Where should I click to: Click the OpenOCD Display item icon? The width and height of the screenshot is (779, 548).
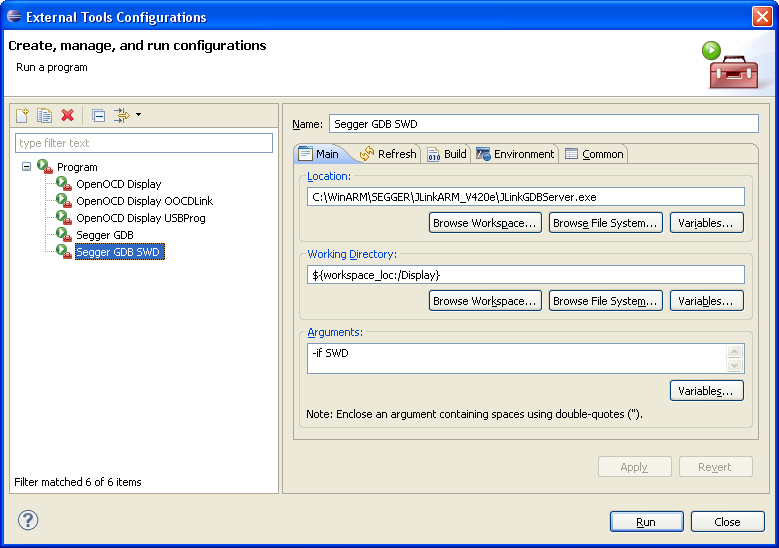(x=64, y=183)
